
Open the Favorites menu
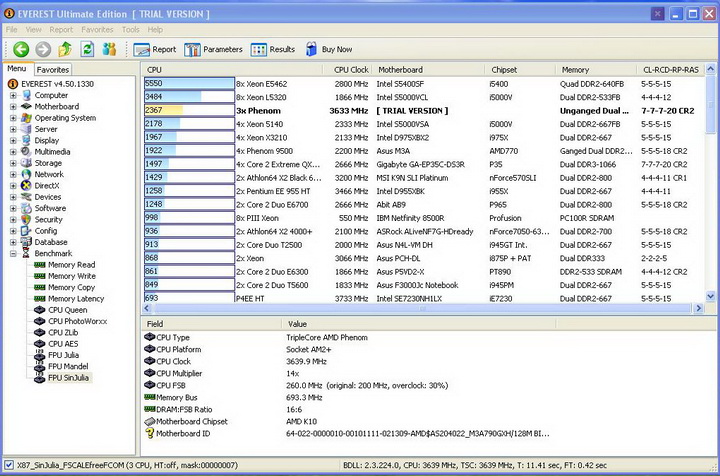[x=97, y=29]
